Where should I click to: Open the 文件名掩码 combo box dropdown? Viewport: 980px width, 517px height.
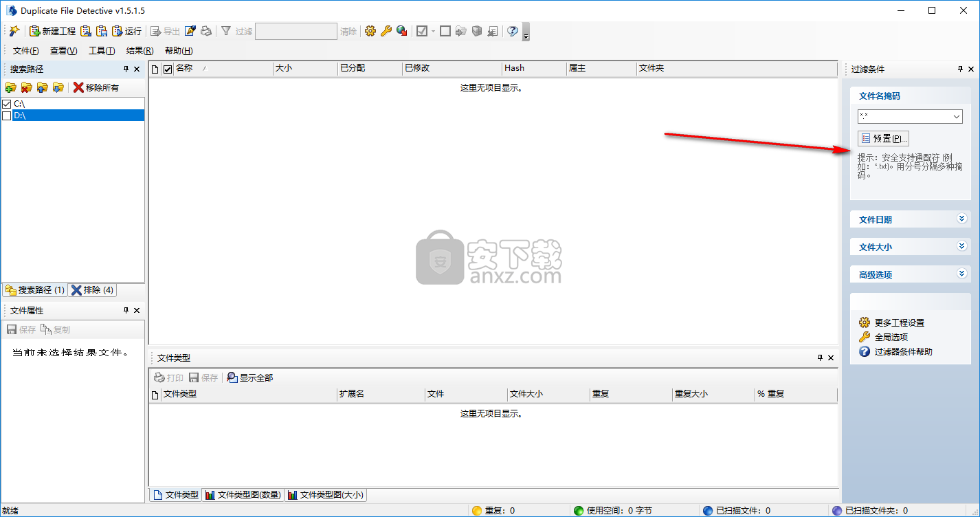tap(957, 117)
